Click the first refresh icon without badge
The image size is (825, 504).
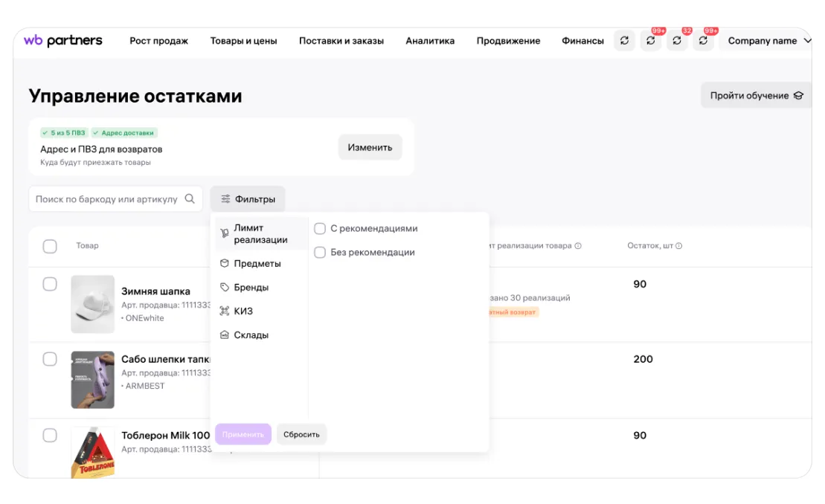(x=624, y=41)
